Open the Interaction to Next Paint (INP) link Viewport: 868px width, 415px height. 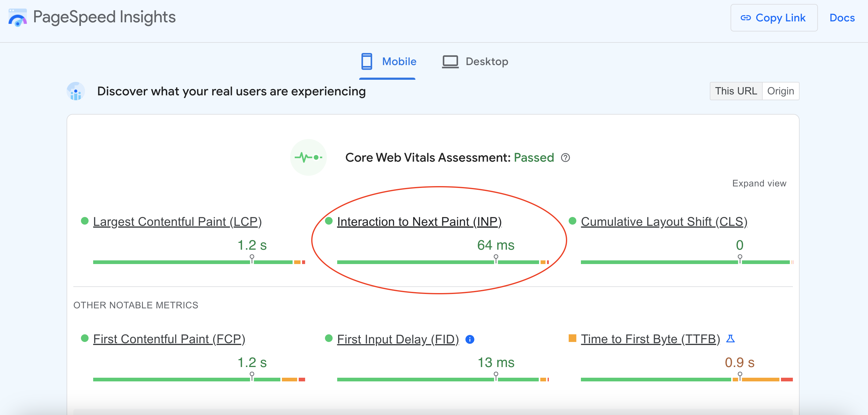point(419,222)
